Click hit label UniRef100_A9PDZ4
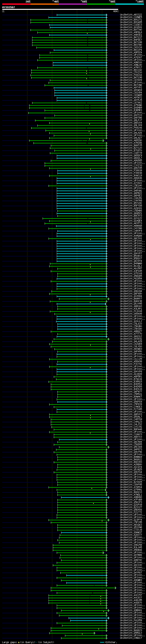 coord(131,53)
